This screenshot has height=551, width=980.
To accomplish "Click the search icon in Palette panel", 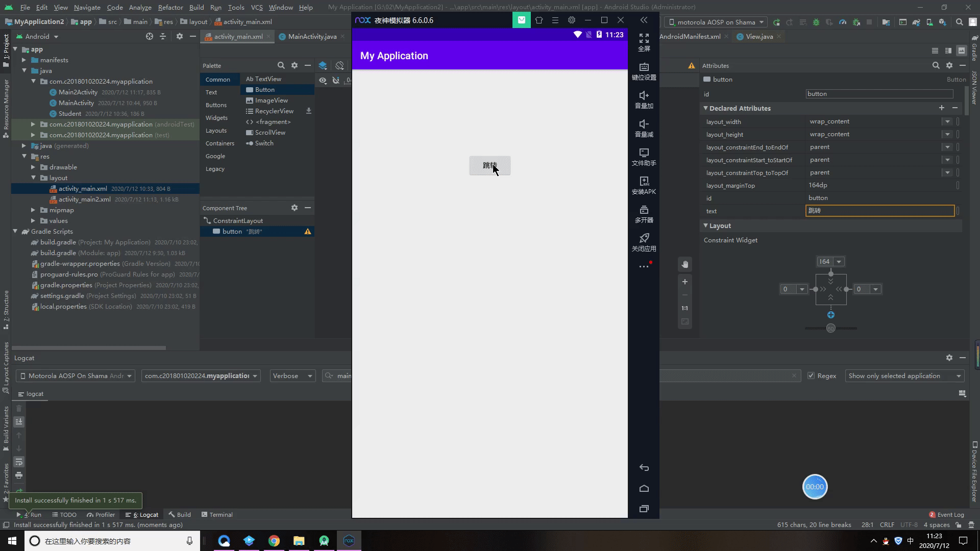I will [281, 65].
